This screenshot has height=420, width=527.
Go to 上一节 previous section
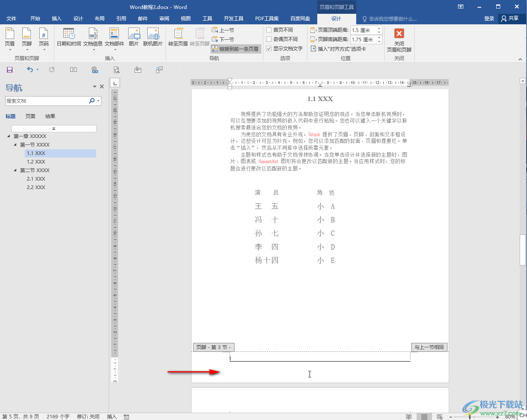coord(223,30)
